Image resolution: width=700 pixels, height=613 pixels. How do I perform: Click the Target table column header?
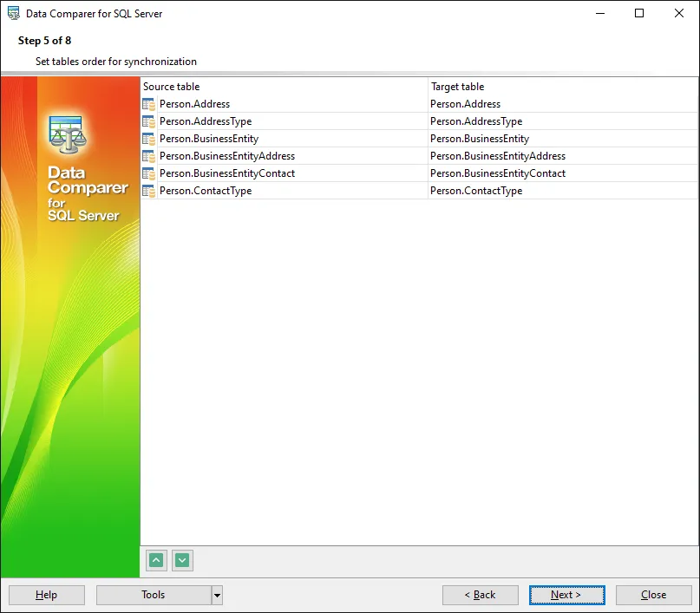tap(562, 87)
